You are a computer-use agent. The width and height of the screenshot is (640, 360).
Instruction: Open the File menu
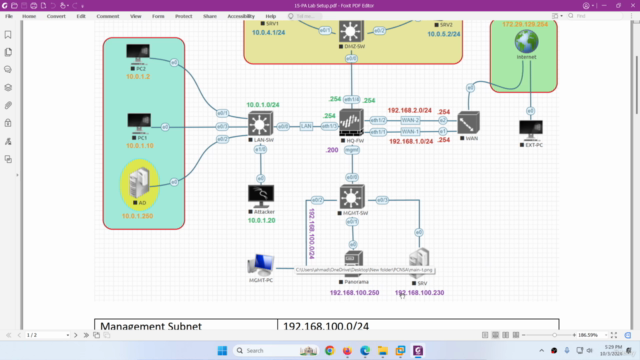9,16
